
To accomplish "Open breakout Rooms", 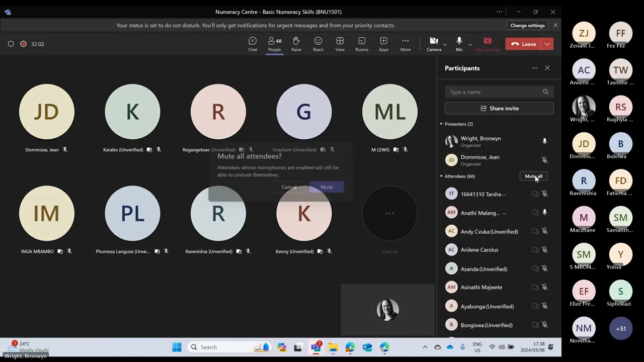I will (362, 44).
